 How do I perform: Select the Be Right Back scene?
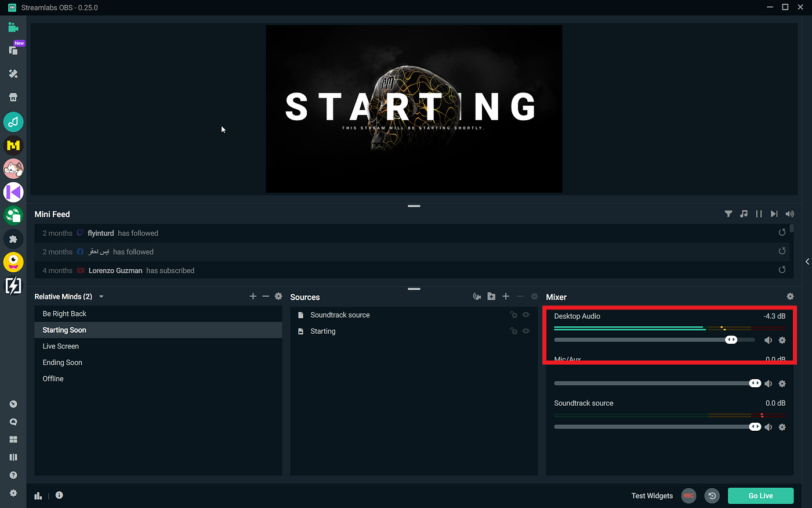click(158, 314)
